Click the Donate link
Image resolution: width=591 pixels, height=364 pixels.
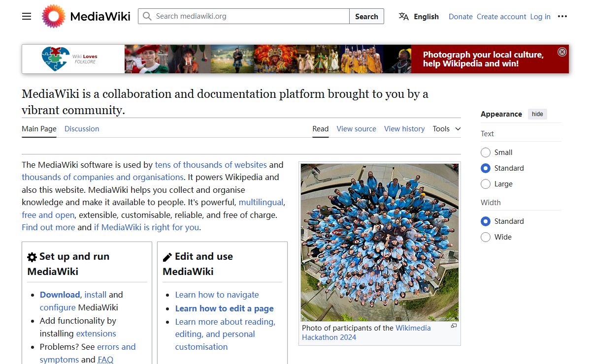coord(460,16)
